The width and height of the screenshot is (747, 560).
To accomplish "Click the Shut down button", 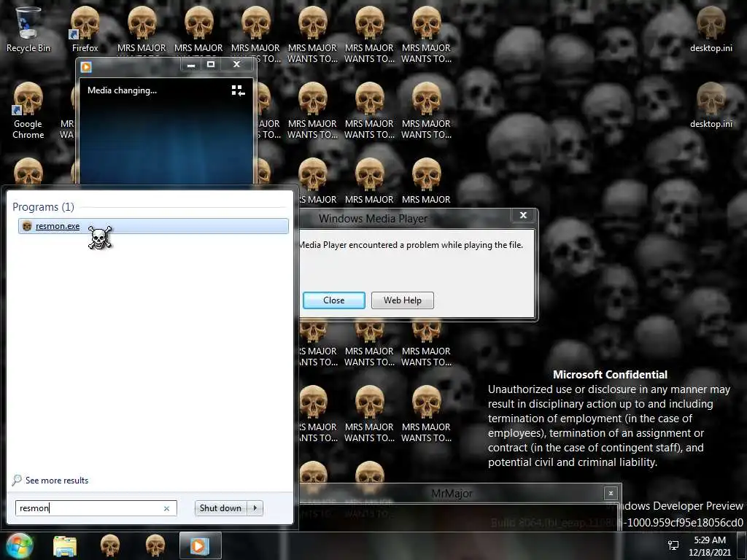I will tap(220, 508).
